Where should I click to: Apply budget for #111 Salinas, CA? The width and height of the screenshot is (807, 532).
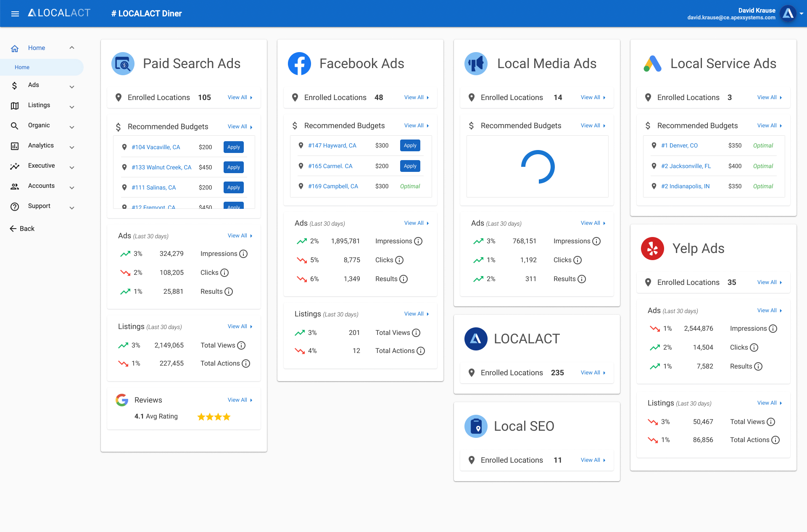click(234, 187)
